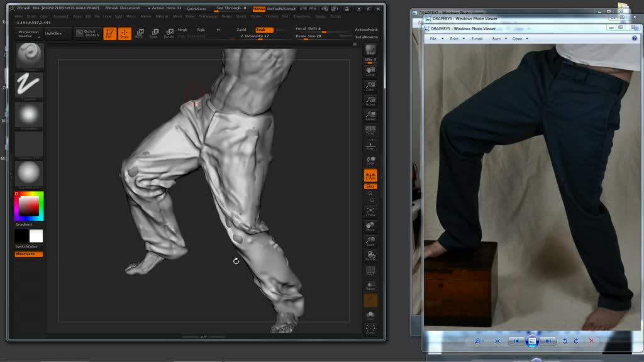Toggle the Alternate button

tap(29, 254)
